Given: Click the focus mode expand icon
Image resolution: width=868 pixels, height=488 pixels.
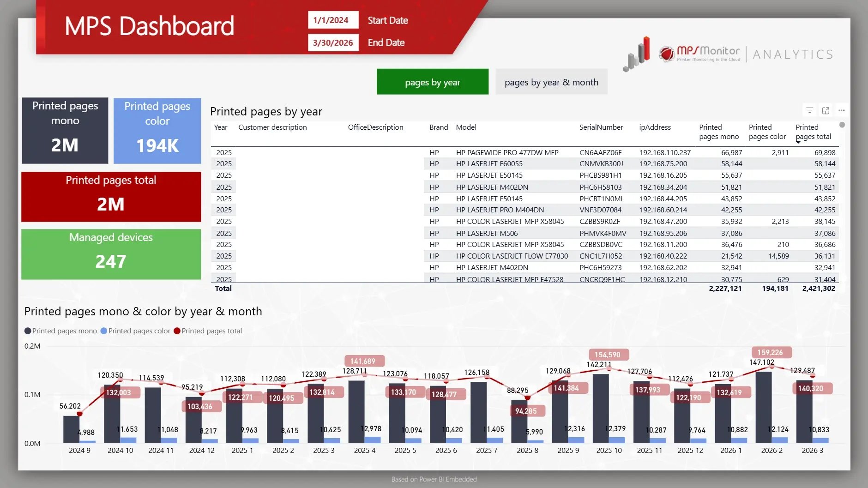Looking at the screenshot, I should click(x=826, y=110).
